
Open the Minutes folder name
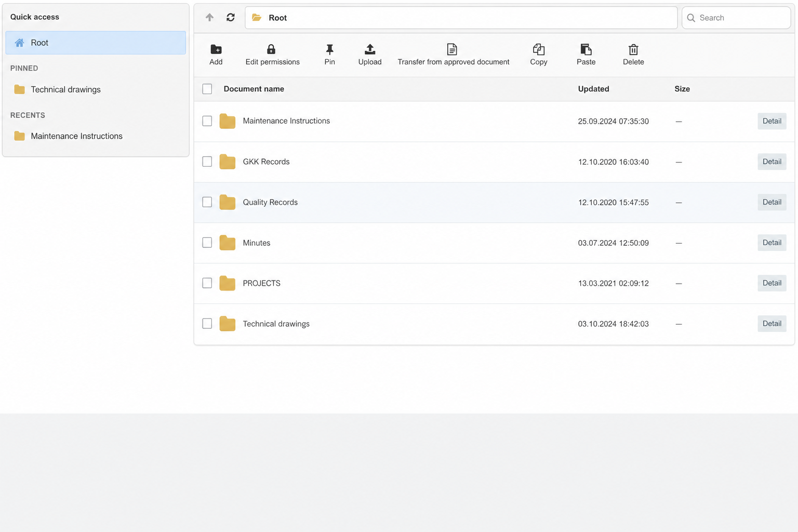click(257, 243)
